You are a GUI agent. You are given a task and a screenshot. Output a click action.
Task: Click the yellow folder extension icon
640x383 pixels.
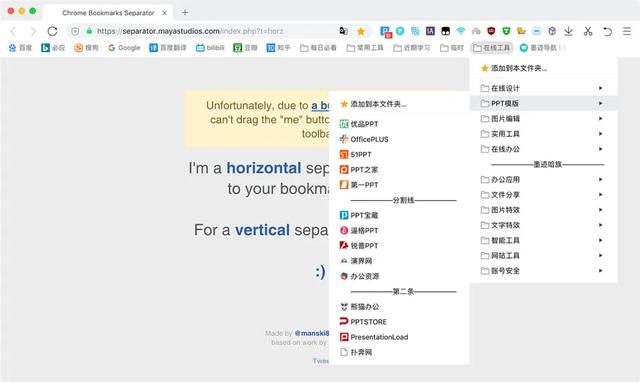click(522, 31)
